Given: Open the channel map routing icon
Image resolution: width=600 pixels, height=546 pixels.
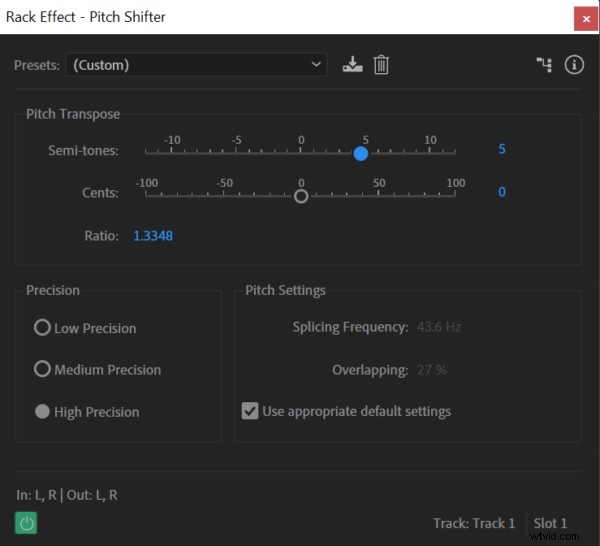Looking at the screenshot, I should [x=544, y=65].
